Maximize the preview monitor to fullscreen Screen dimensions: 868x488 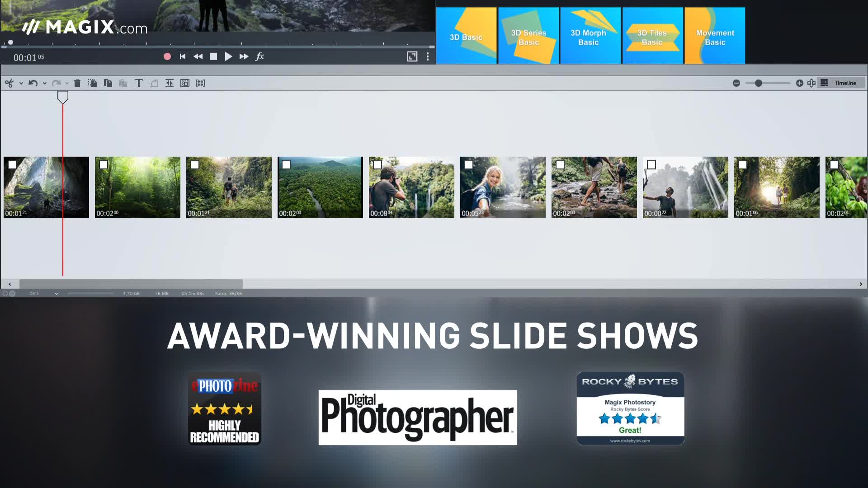click(x=412, y=56)
